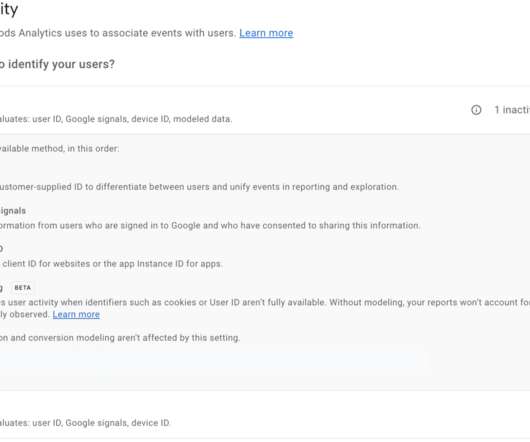
Task: Click the page title at the top
Action: 9,9
